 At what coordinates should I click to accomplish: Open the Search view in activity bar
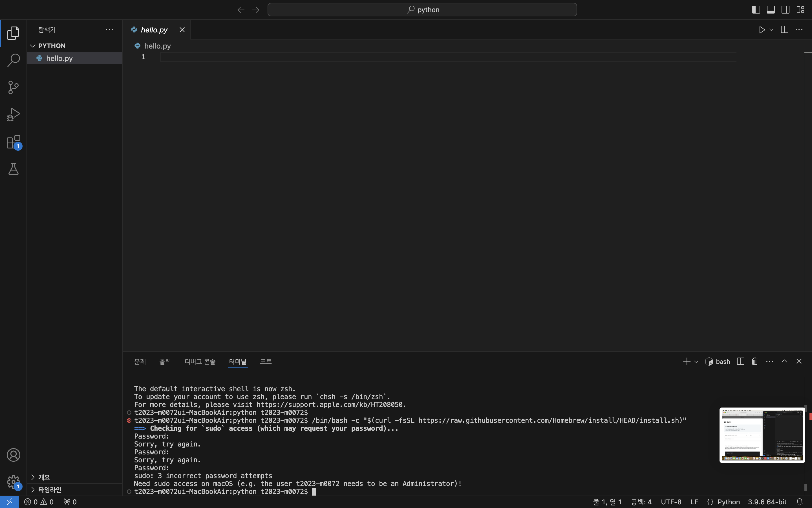tap(13, 60)
